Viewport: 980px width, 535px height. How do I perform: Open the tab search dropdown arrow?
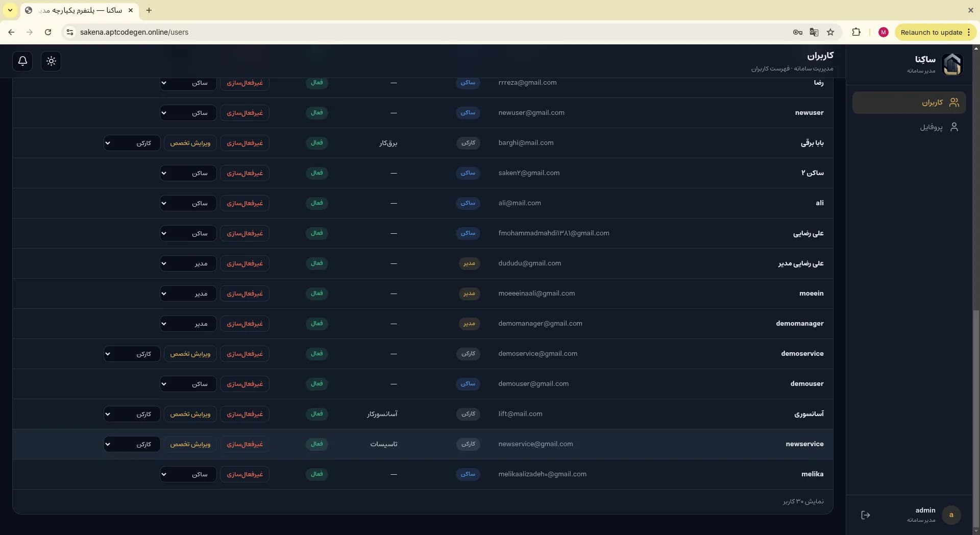[10, 10]
